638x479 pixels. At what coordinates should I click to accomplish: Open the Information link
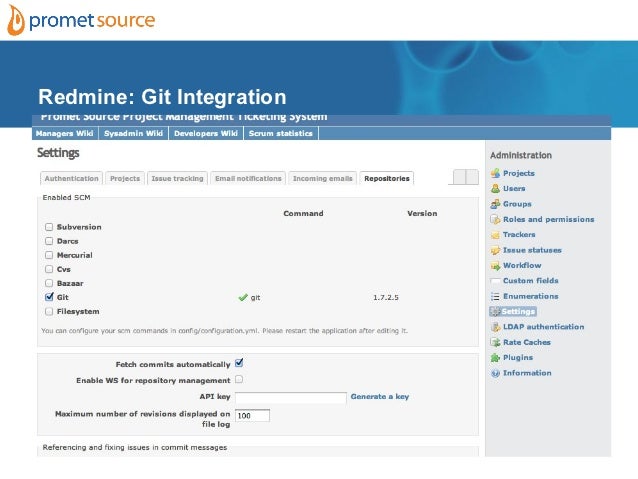[527, 373]
